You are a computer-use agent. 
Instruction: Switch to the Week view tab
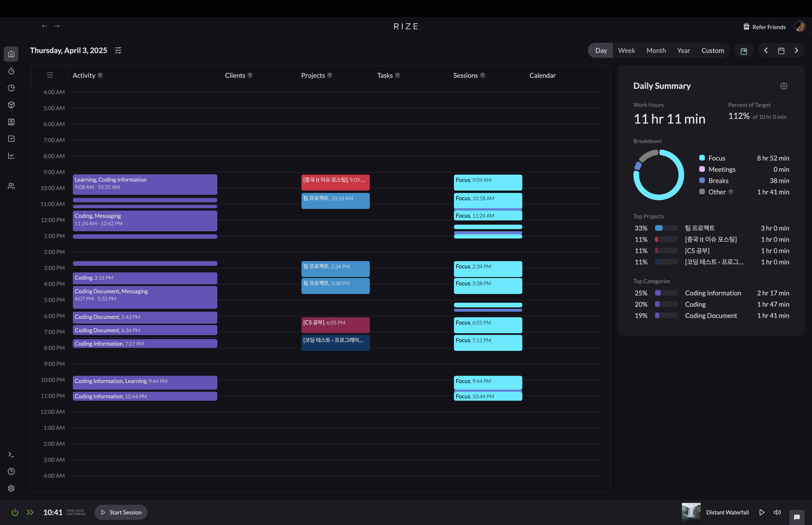626,51
